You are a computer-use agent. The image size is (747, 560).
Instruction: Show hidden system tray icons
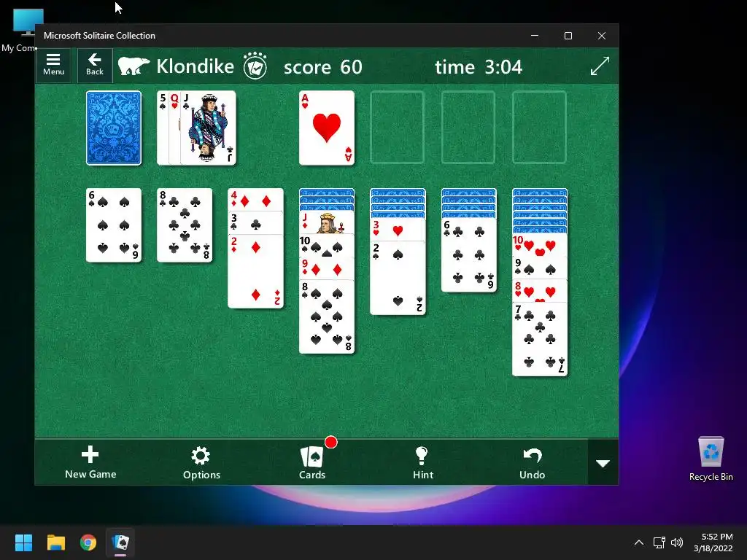[639, 542]
